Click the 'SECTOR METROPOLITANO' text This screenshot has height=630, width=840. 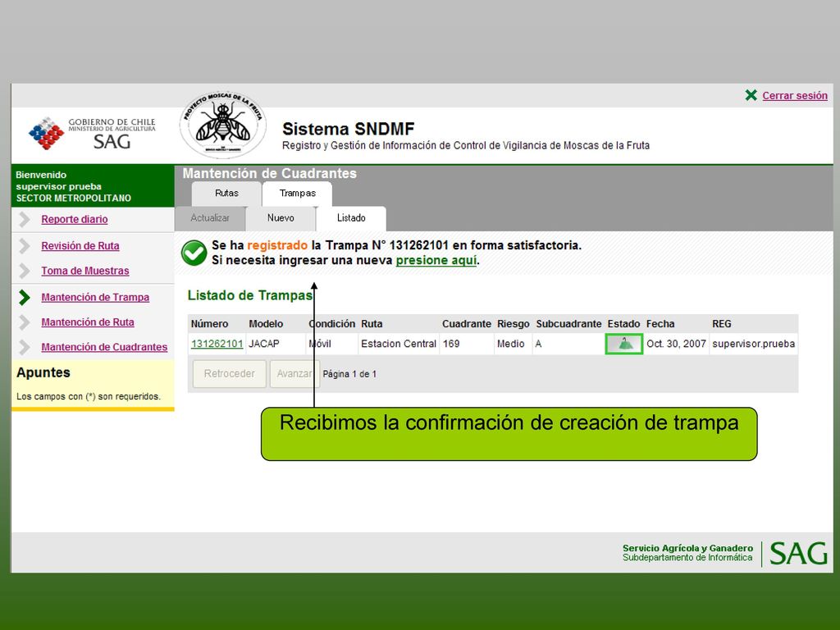(x=73, y=199)
